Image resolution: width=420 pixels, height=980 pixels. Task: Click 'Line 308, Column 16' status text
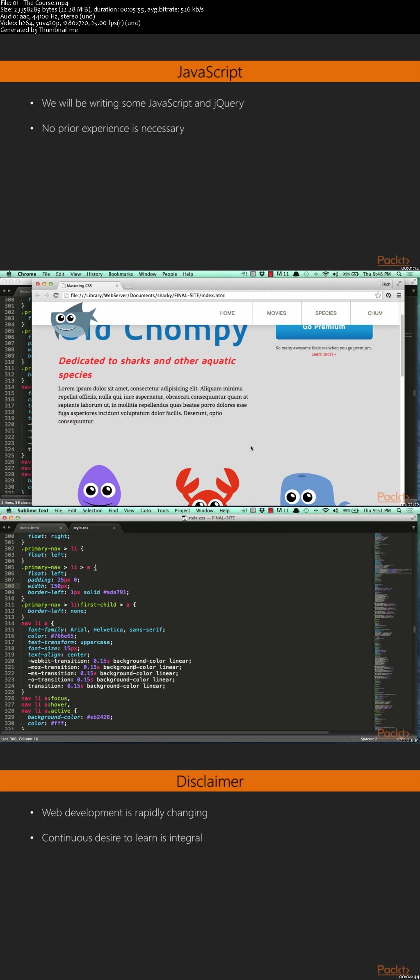20,739
